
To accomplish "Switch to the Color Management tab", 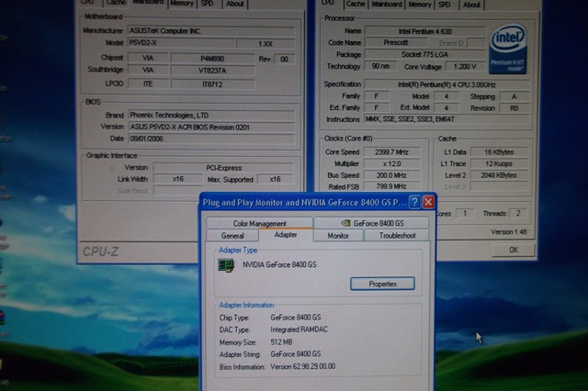I will [260, 223].
